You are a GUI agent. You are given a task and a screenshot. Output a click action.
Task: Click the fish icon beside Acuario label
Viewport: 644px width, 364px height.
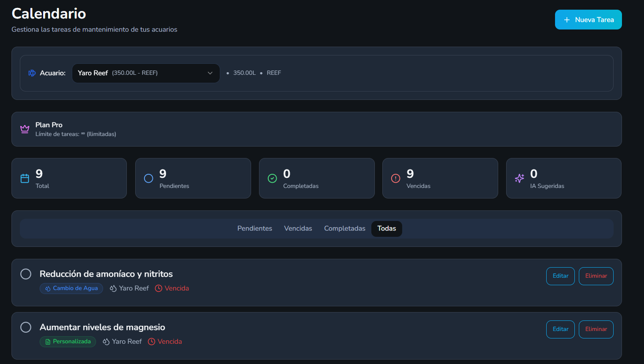(x=32, y=73)
